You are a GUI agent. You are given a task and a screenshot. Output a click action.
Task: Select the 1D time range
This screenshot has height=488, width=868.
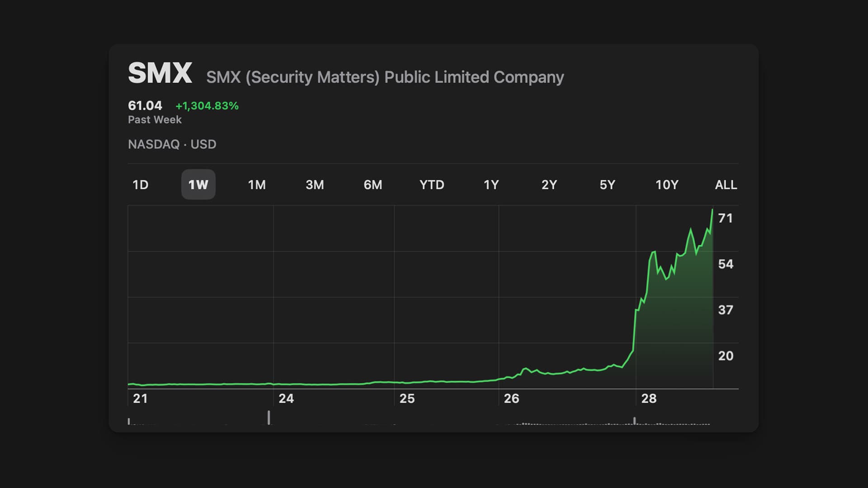tap(141, 184)
